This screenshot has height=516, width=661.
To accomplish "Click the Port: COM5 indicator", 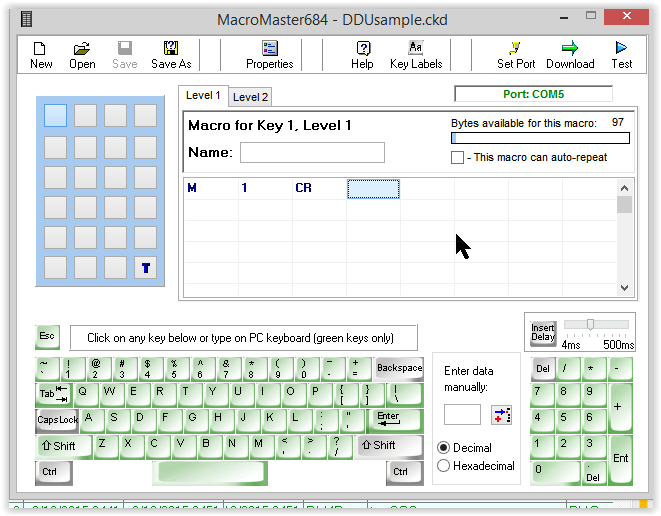I will point(533,94).
